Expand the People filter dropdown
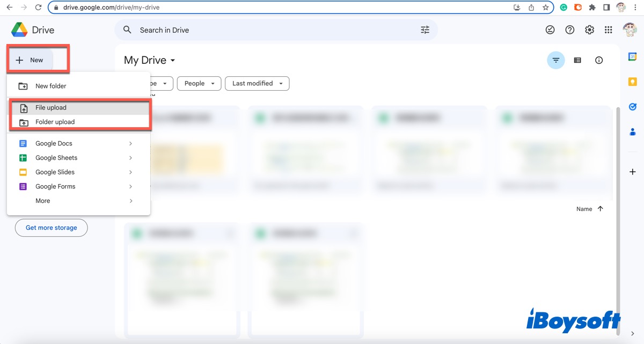 tap(199, 84)
